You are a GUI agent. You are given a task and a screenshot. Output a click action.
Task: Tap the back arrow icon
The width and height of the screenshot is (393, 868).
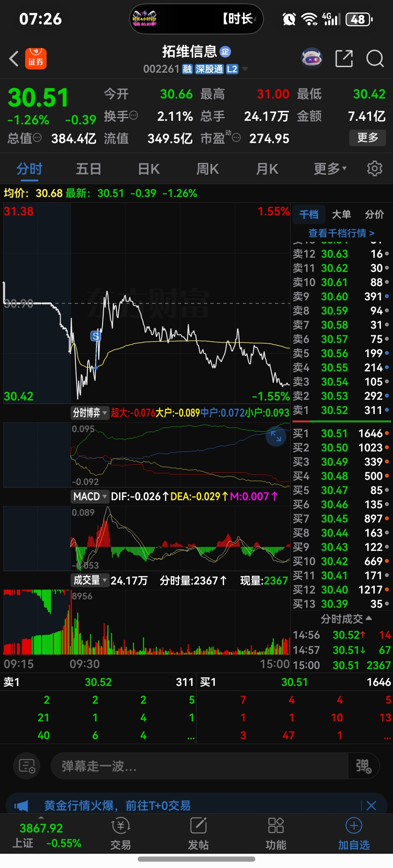pos(14,59)
